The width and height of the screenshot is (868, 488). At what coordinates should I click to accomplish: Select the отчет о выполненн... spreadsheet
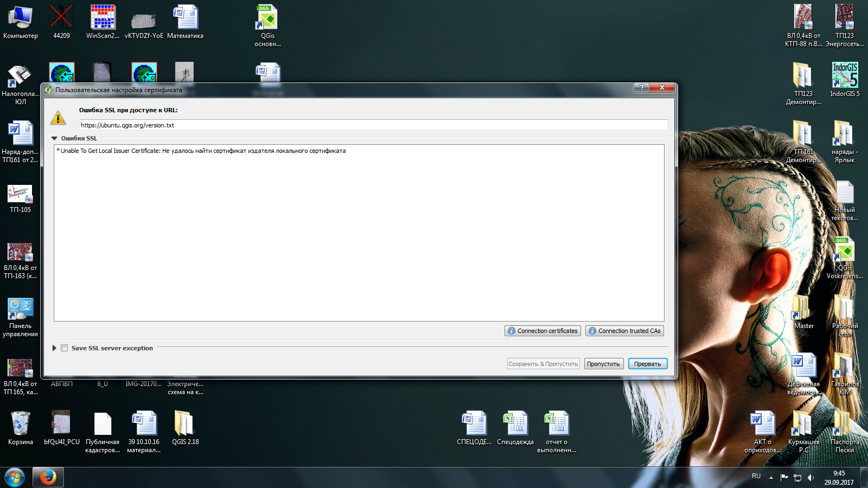(557, 432)
